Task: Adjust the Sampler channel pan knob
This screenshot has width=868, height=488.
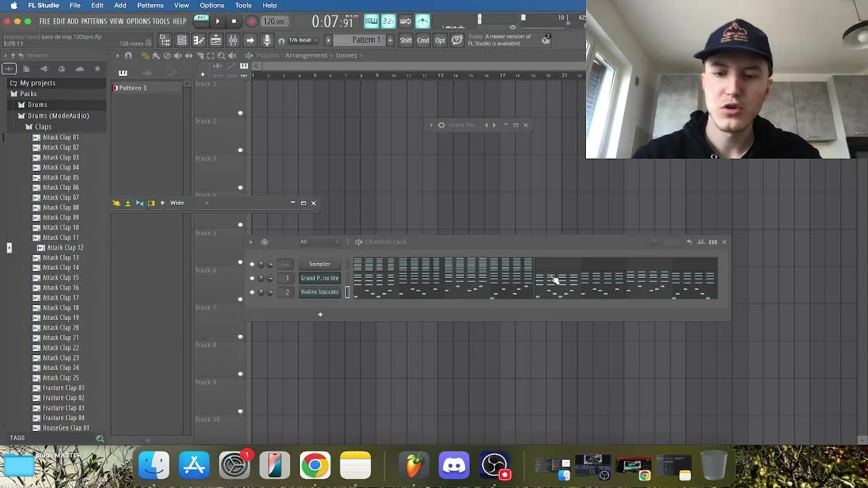Action: point(261,264)
